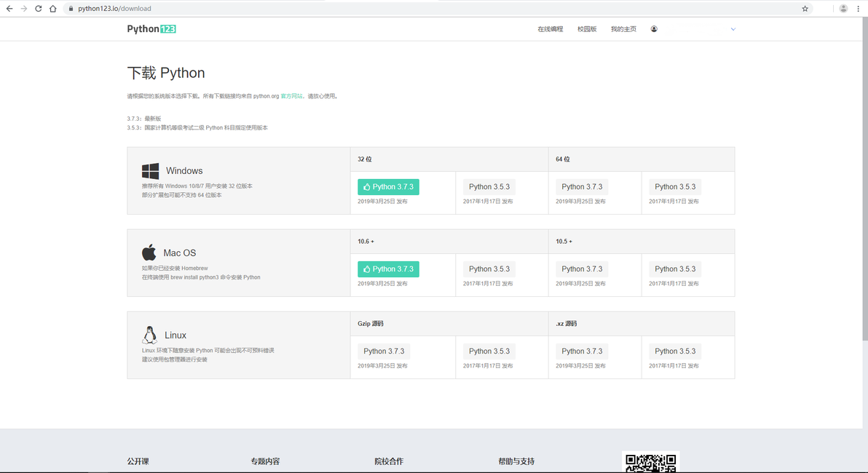Click the 32 位 column header
The height and width of the screenshot is (473, 868).
tap(364, 159)
